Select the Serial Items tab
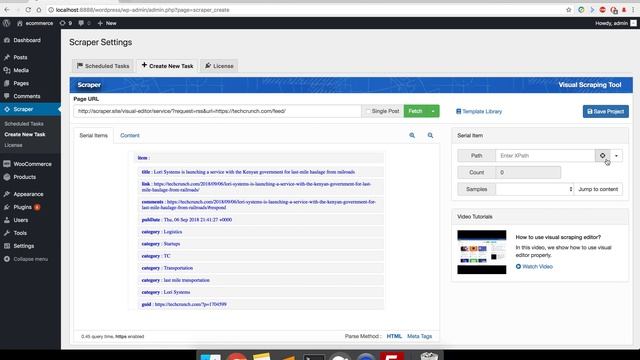Viewport: 640px width, 360px height. pyautogui.click(x=93, y=136)
